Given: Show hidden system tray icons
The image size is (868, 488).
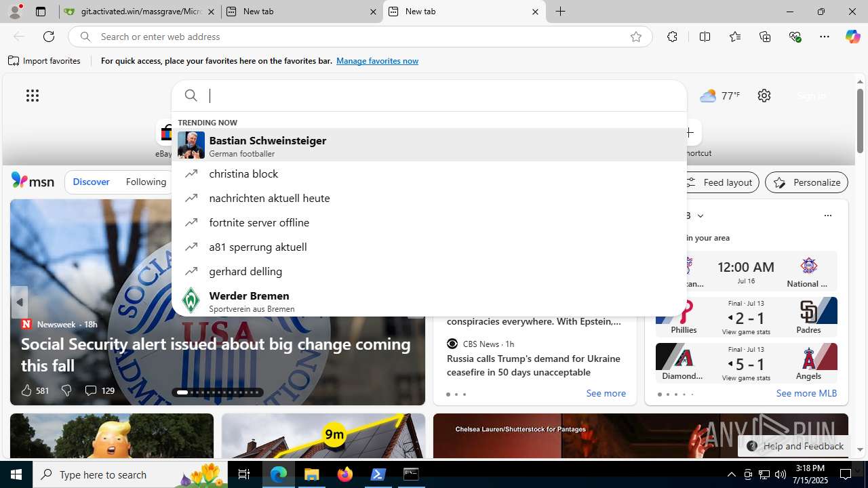Looking at the screenshot, I should 731,474.
